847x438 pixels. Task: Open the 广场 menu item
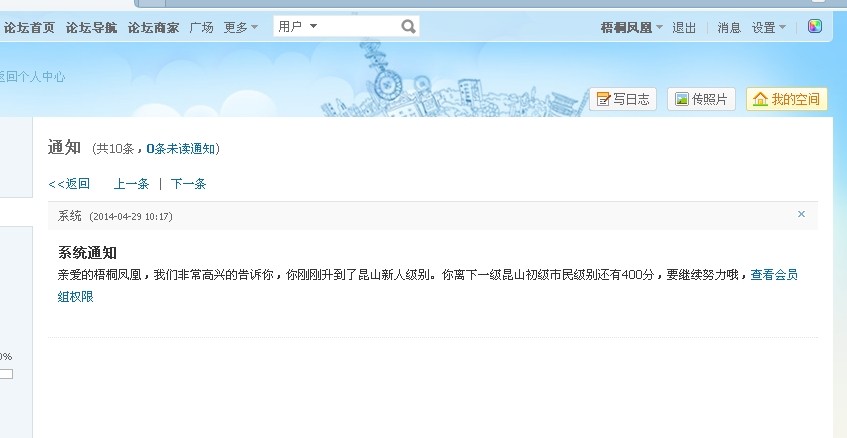tap(201, 27)
